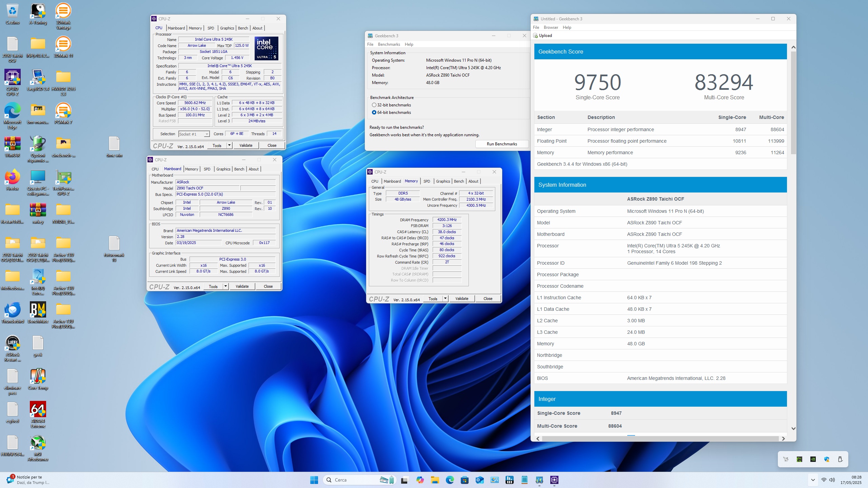Expand the Tools dropdown arrow in CPU-Z Memory window
Screen dimensions: 868x488
point(445,299)
